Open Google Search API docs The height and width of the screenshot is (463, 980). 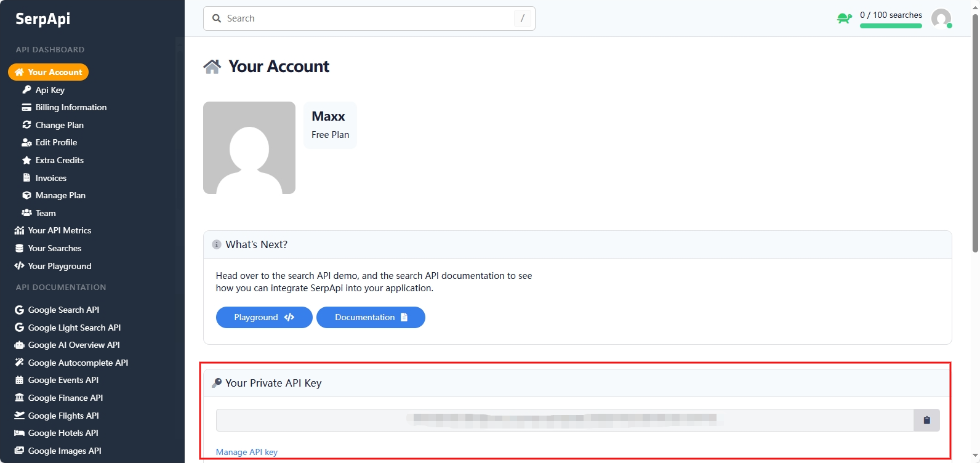[63, 310]
